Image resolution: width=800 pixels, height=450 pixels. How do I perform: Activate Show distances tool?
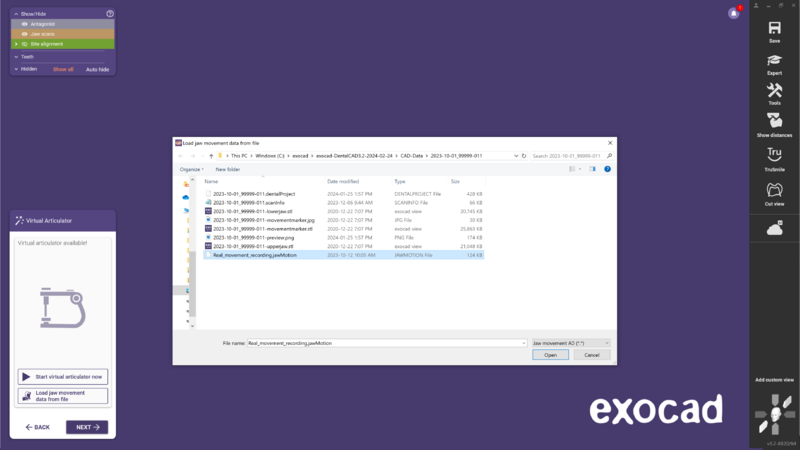point(774,121)
